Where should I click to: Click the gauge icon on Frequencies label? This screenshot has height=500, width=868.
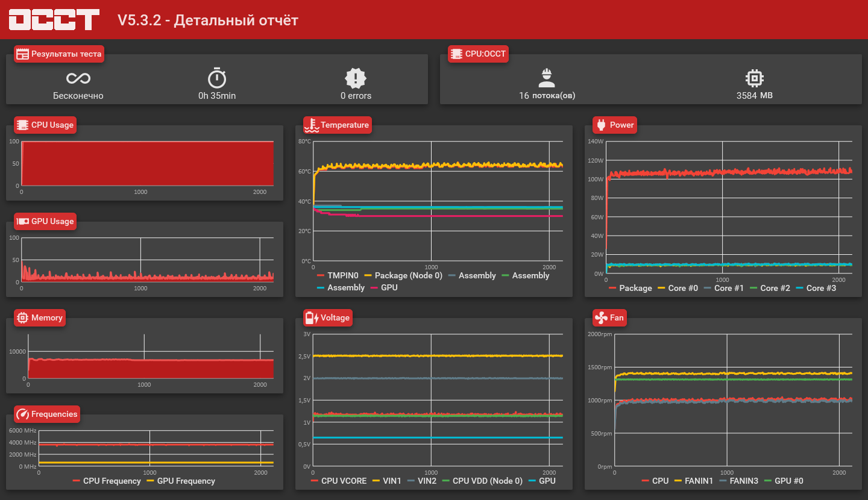click(x=22, y=414)
